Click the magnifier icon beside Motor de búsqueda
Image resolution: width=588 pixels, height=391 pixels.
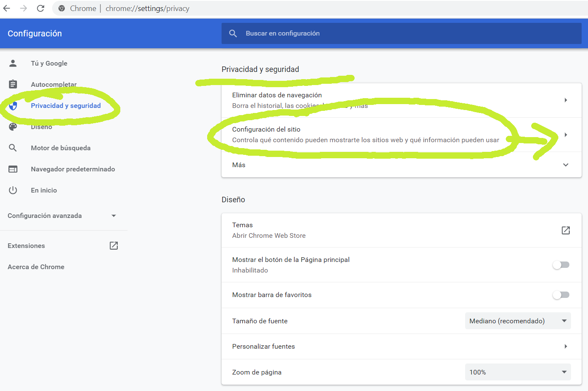tap(13, 148)
